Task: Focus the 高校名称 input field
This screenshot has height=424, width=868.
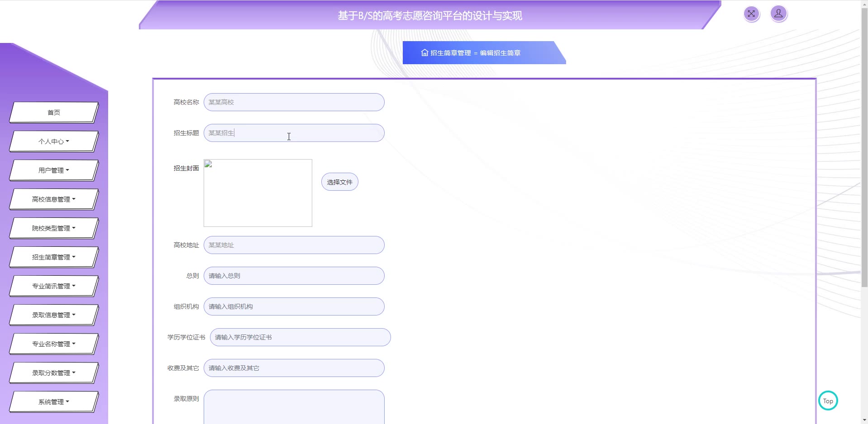Action: (x=294, y=102)
